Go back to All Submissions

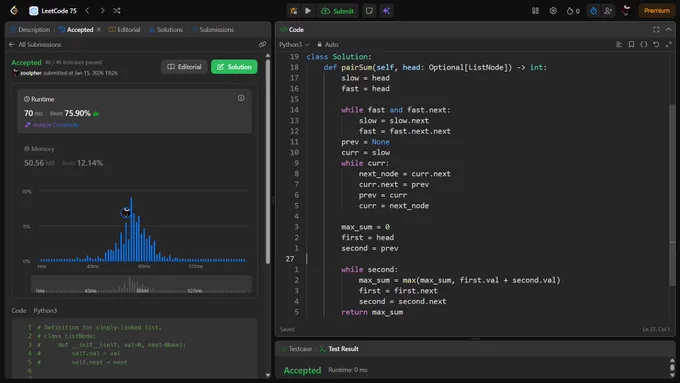pos(35,44)
